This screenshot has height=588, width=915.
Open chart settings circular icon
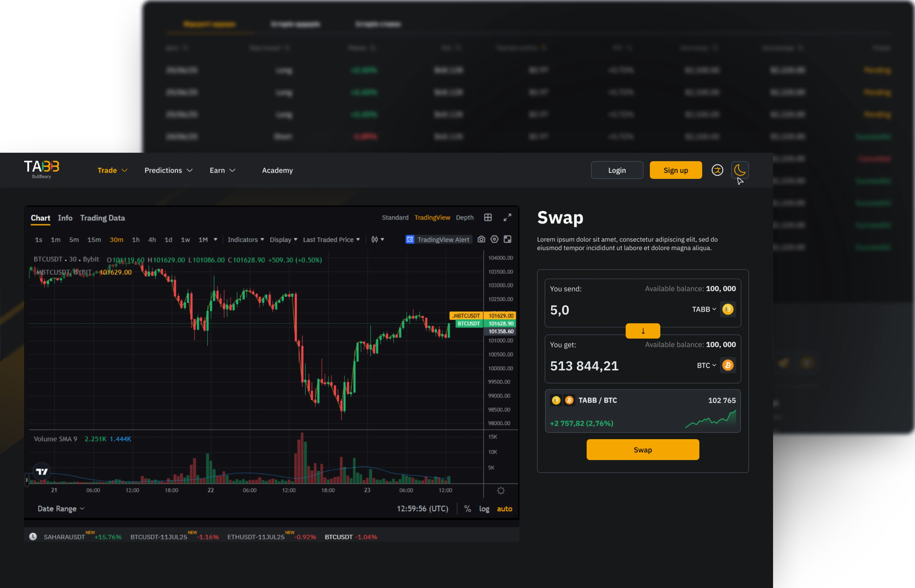[494, 239]
